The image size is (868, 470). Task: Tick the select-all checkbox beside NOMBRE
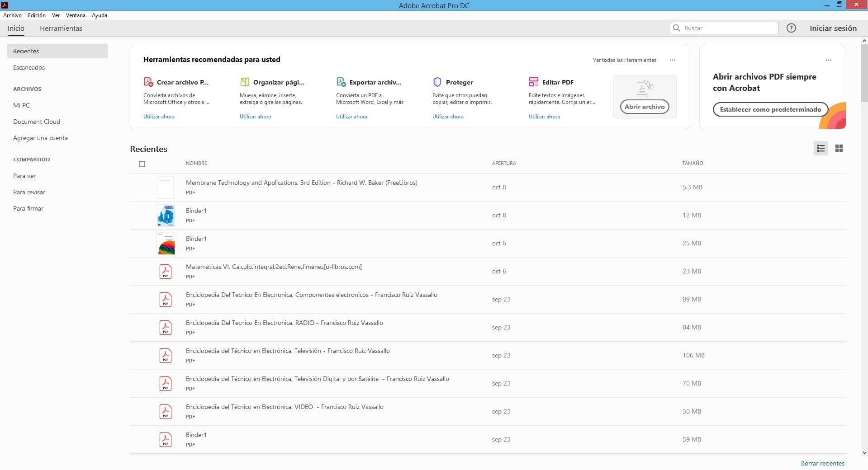142,164
